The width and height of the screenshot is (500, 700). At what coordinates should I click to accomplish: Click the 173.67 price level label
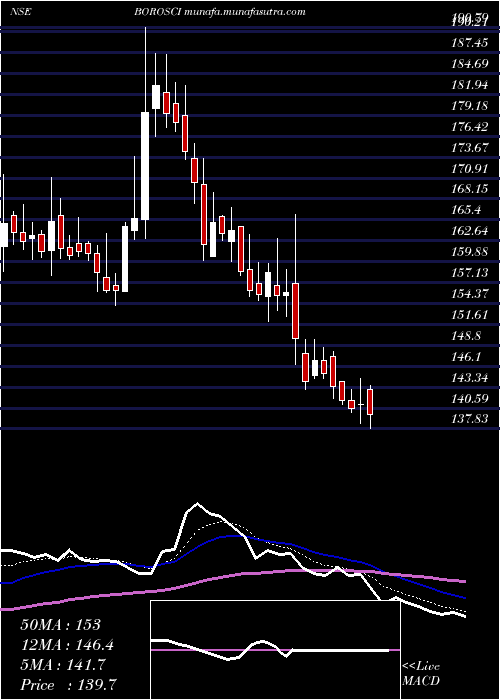point(470,147)
